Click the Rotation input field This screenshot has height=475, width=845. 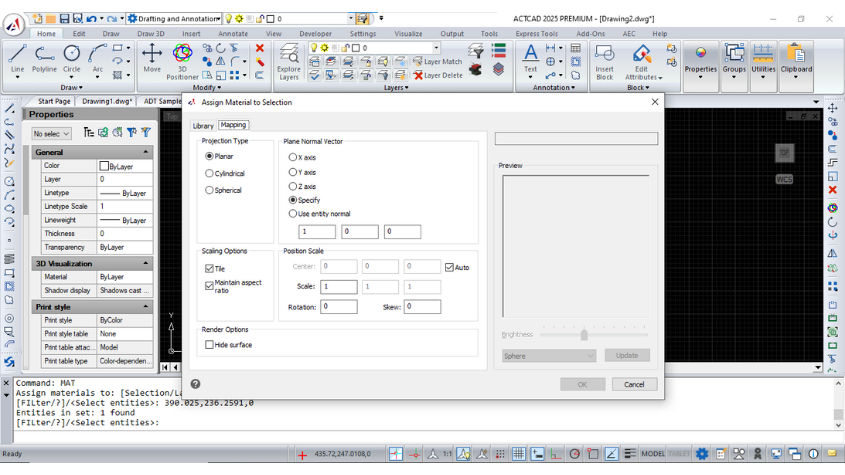(x=338, y=307)
